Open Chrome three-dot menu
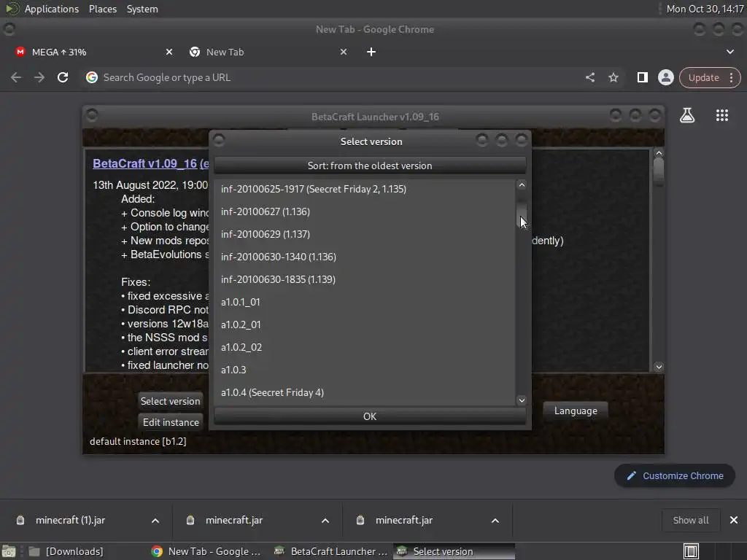The image size is (747, 560). pos(731,77)
